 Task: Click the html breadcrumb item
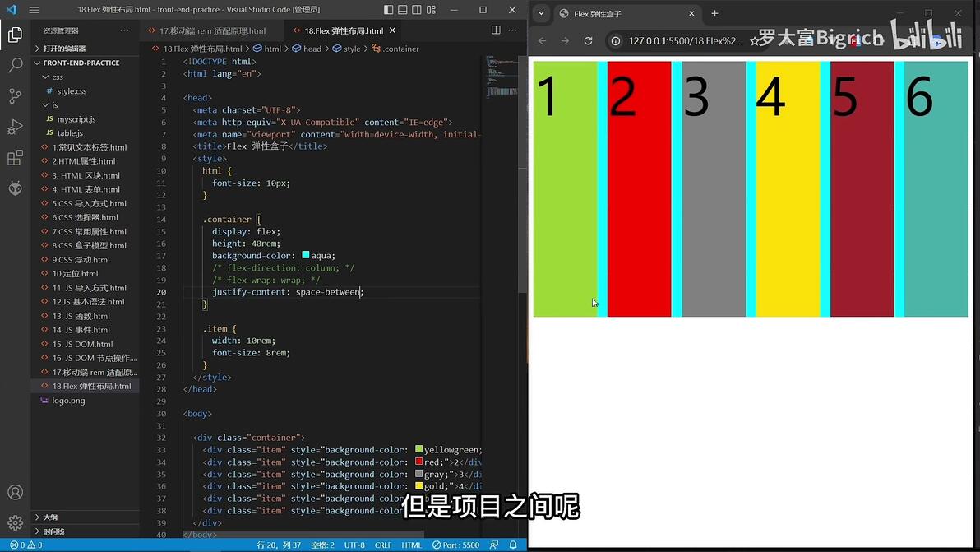(267, 49)
